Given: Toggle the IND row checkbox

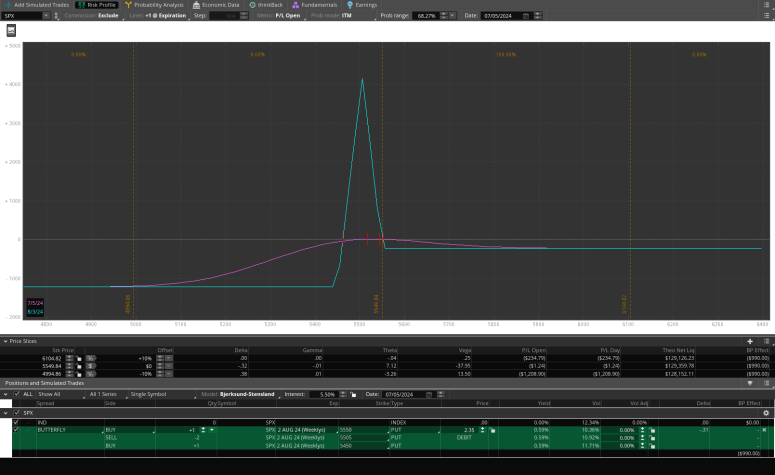Looking at the screenshot, I should coord(15,423).
